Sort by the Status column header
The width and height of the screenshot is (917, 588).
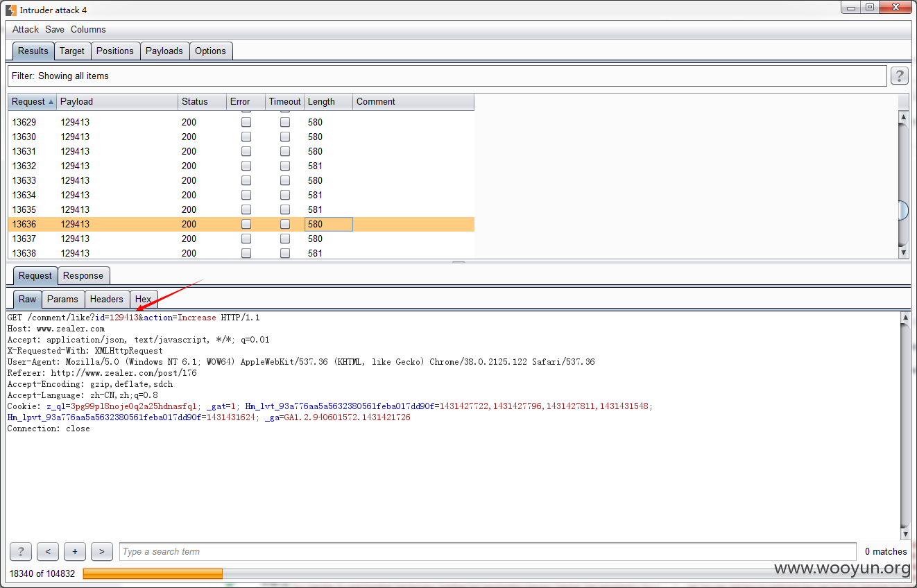203,101
